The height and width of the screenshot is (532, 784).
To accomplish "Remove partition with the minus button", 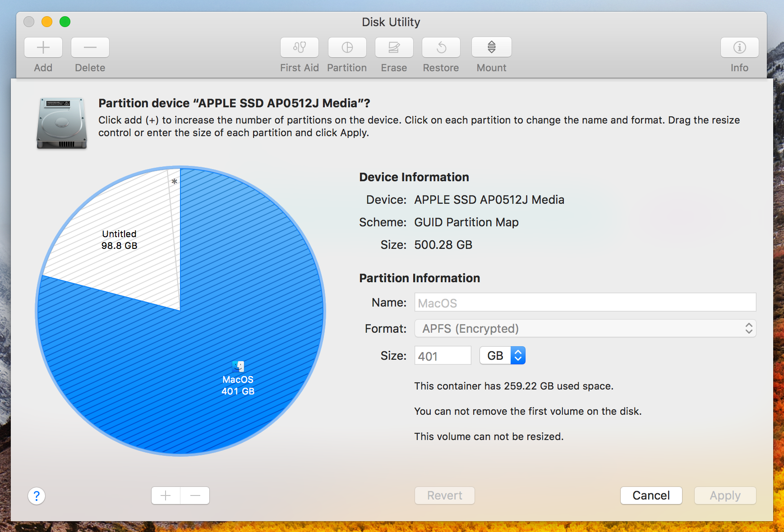I will click(195, 495).
